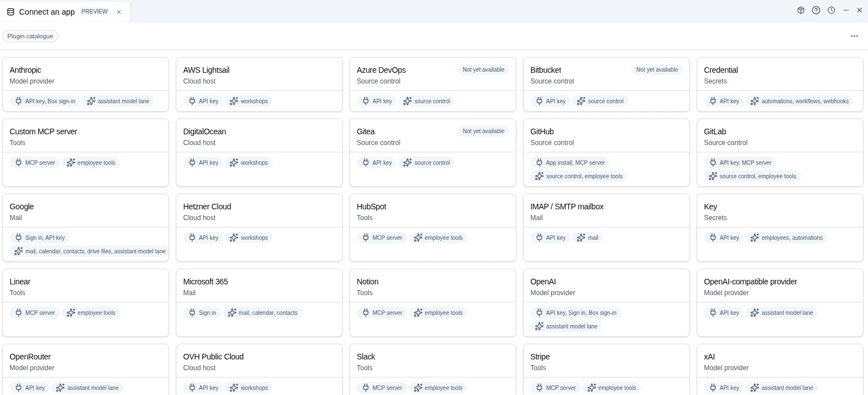
Task: Click Not yet available badge on Azure DevOps
Action: tap(484, 69)
